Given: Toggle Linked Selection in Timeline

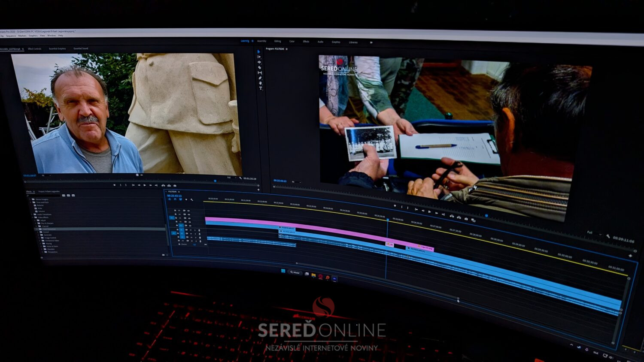Looking at the screenshot, I should point(180,199).
